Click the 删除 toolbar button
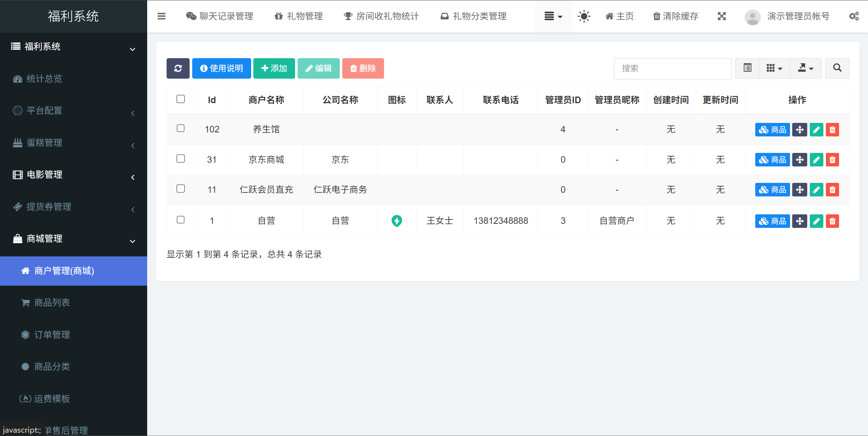Viewport: 868px width, 436px height. pyautogui.click(x=363, y=68)
